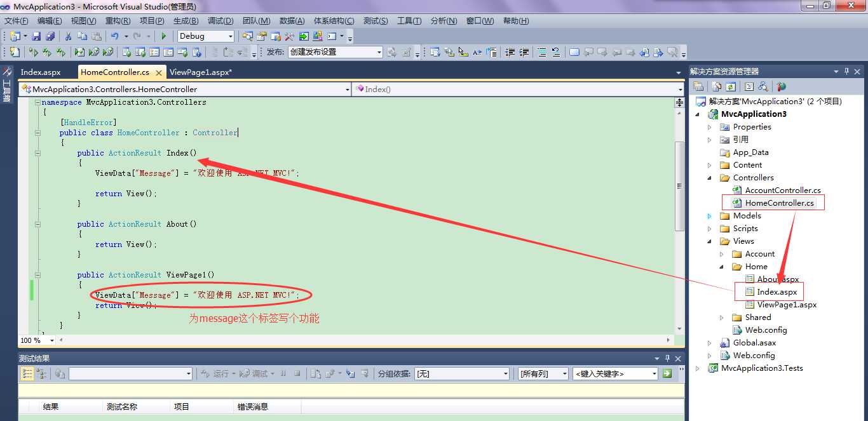Click the code editor vertical scrollbar
This screenshot has height=421, width=868.
pyautogui.click(x=679, y=186)
